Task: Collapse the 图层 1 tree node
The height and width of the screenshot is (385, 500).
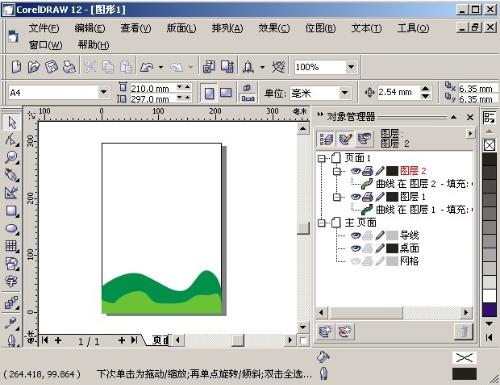Action: tap(337, 197)
